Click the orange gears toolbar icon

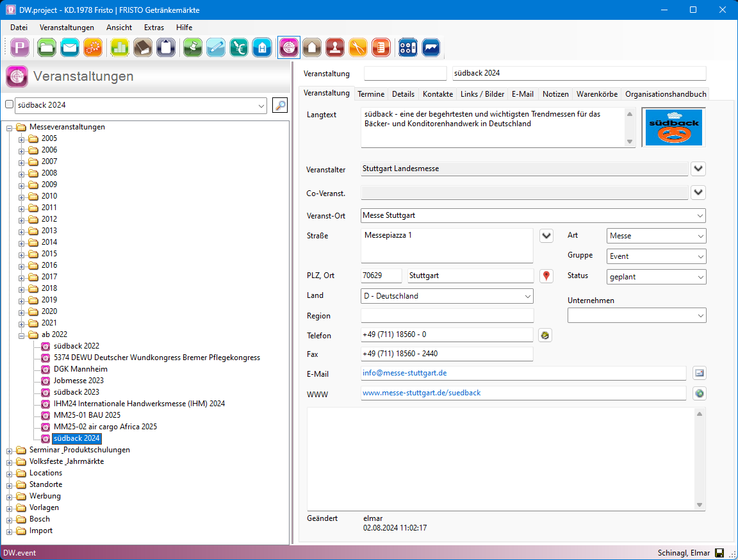93,47
